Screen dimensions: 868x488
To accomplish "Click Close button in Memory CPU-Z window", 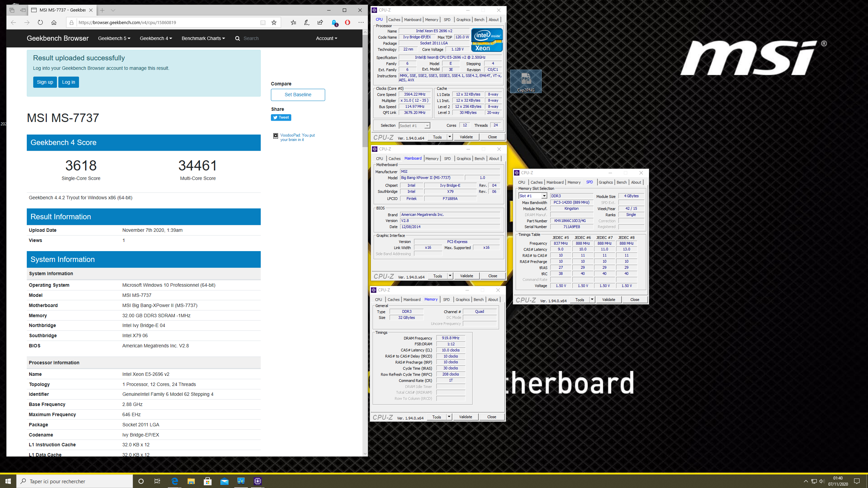I will coord(492,417).
